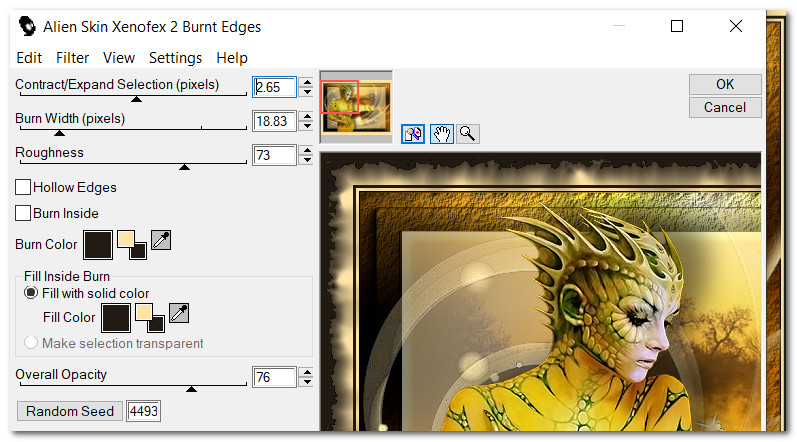Open the Burn Color foreground/background swatch picker
The width and height of the screenshot is (797, 442).
point(132,244)
